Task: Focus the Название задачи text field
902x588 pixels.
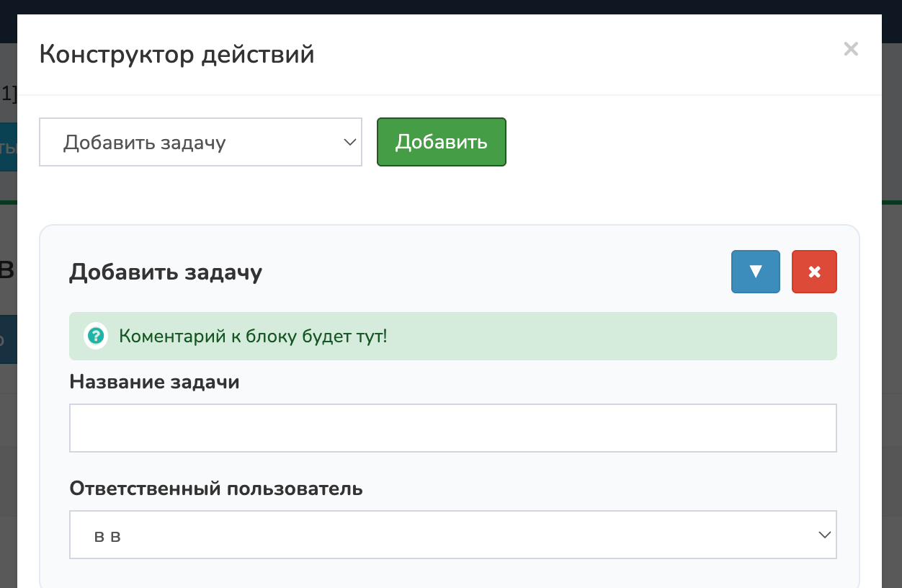Action: [x=452, y=428]
